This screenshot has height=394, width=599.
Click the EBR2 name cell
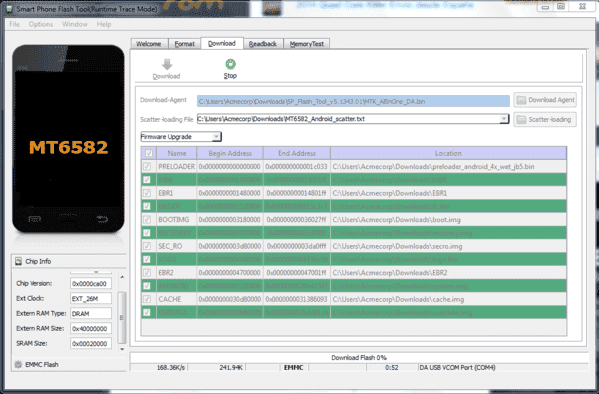(x=176, y=273)
